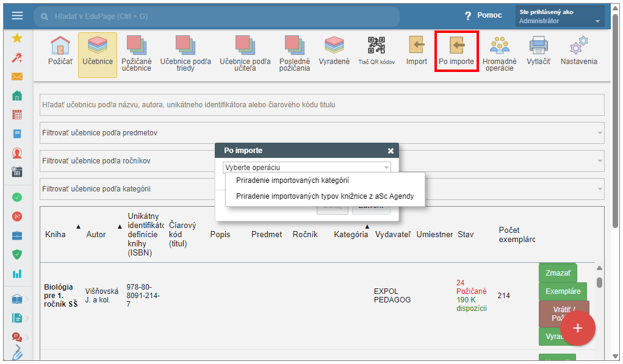Image resolution: width=623 pixels, height=364 pixels.
Task: Choose Priradenie importovaných typov knižnice option
Action: coord(325,196)
